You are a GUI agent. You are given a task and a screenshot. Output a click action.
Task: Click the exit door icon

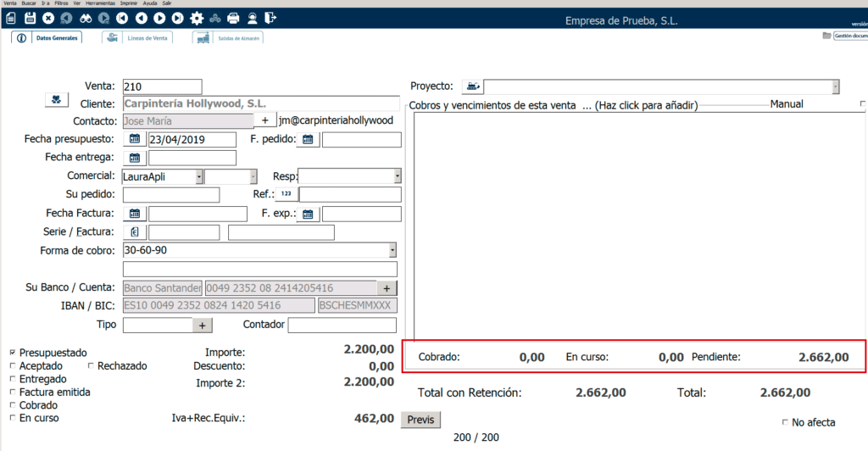(x=270, y=18)
